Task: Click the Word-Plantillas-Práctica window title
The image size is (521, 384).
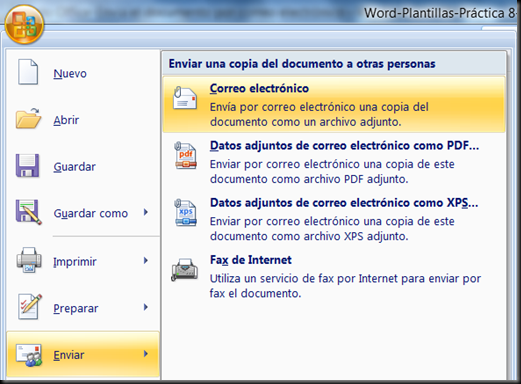Action: click(x=439, y=13)
